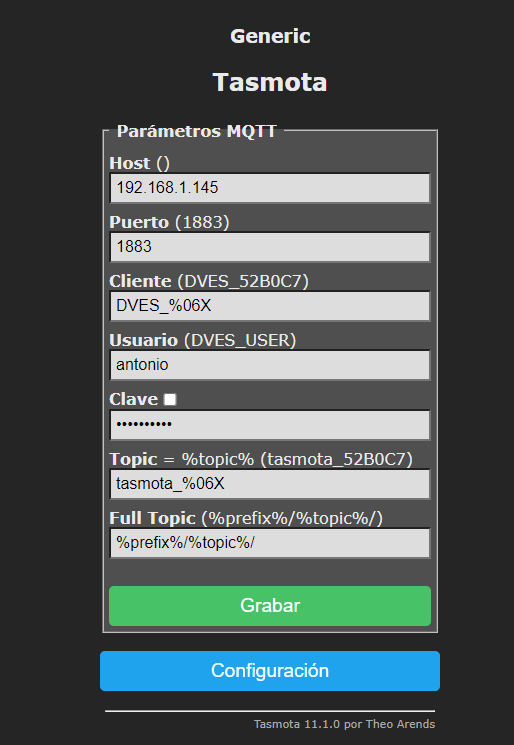Click the Full Topic label text

(x=152, y=518)
